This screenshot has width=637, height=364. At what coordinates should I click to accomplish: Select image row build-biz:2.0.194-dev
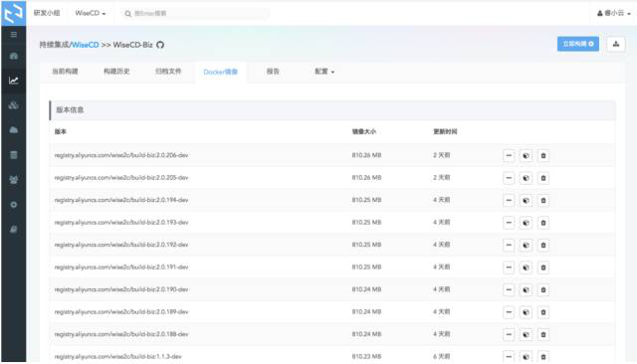(332, 200)
